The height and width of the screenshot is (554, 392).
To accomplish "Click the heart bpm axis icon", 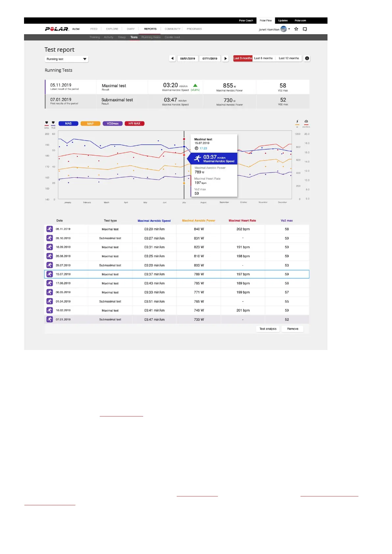I will pyautogui.click(x=47, y=123).
